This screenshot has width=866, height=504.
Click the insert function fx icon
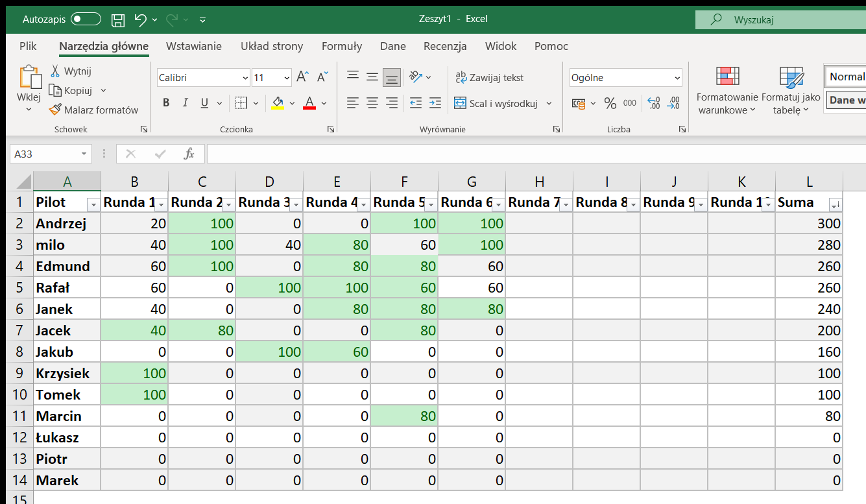[x=189, y=154]
